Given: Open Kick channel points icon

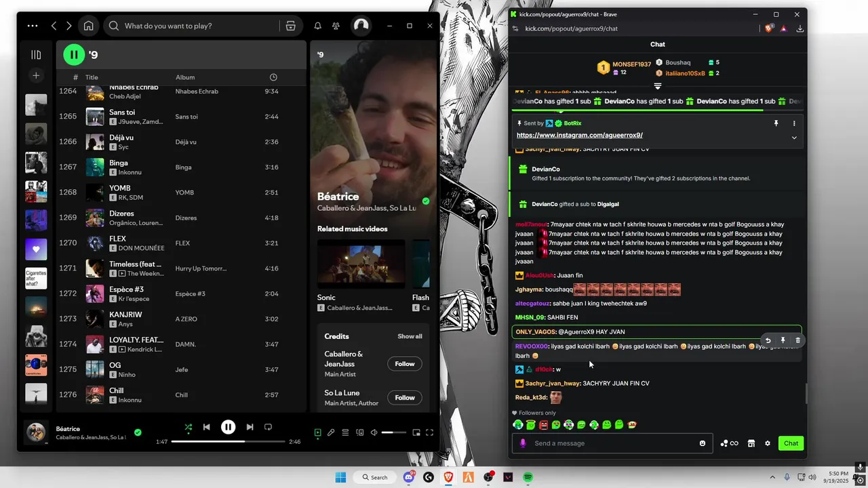Looking at the screenshot, I should 729,443.
